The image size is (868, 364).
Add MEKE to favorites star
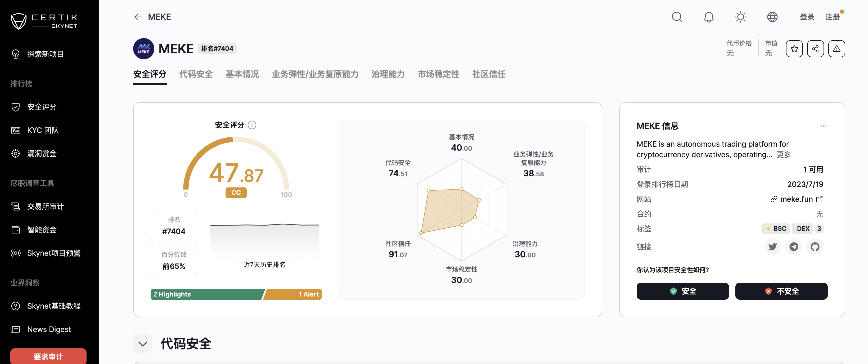(x=794, y=49)
